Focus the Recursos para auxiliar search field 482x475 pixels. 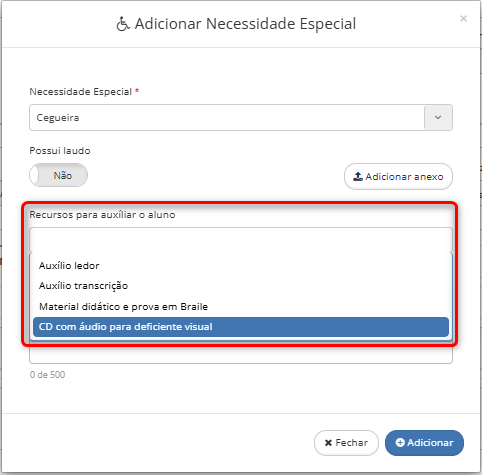[x=241, y=240]
